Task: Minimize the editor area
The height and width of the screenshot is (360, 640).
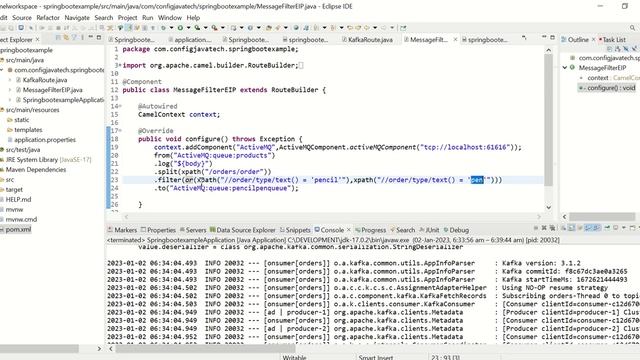Action: click(x=544, y=37)
